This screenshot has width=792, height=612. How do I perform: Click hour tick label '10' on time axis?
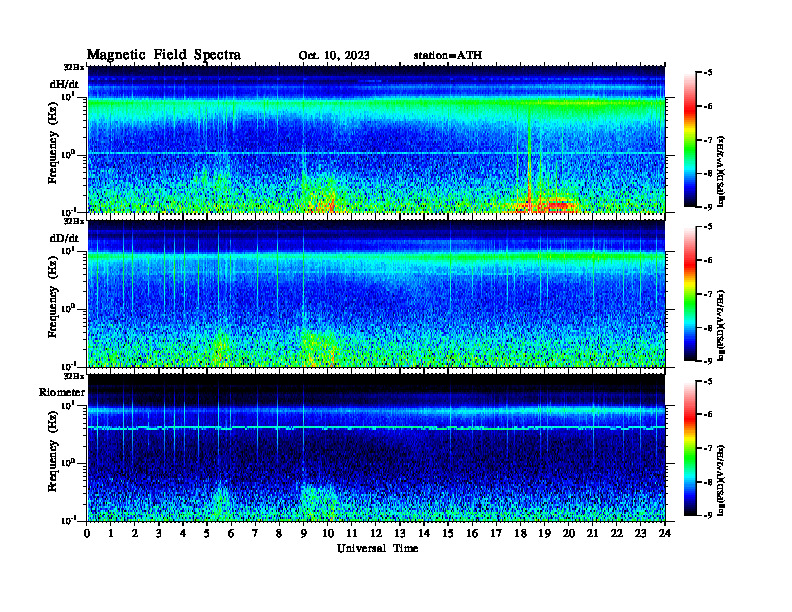click(328, 533)
